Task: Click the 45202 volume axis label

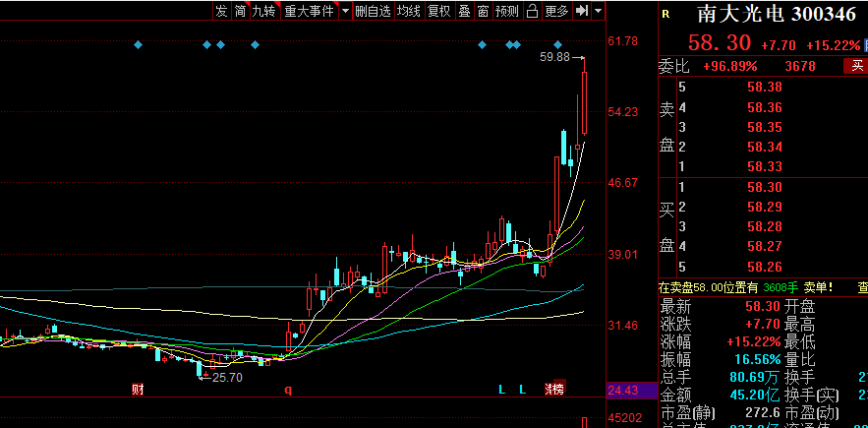Action: click(625, 417)
